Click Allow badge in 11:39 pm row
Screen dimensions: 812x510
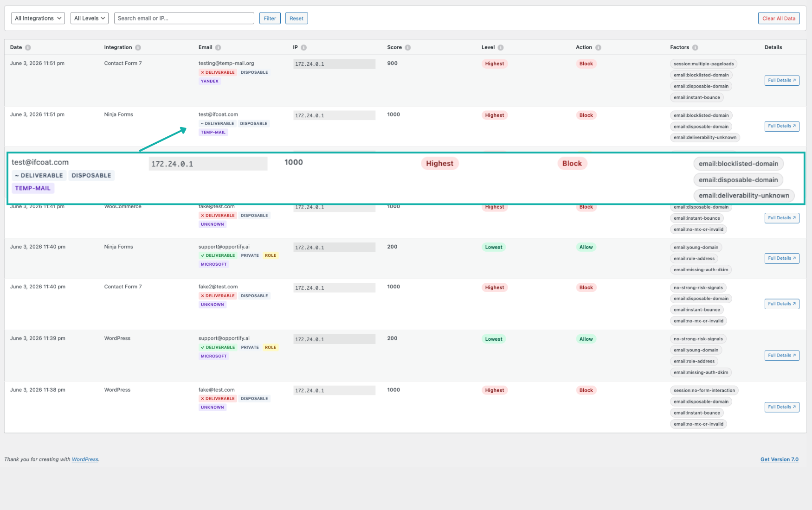point(586,339)
